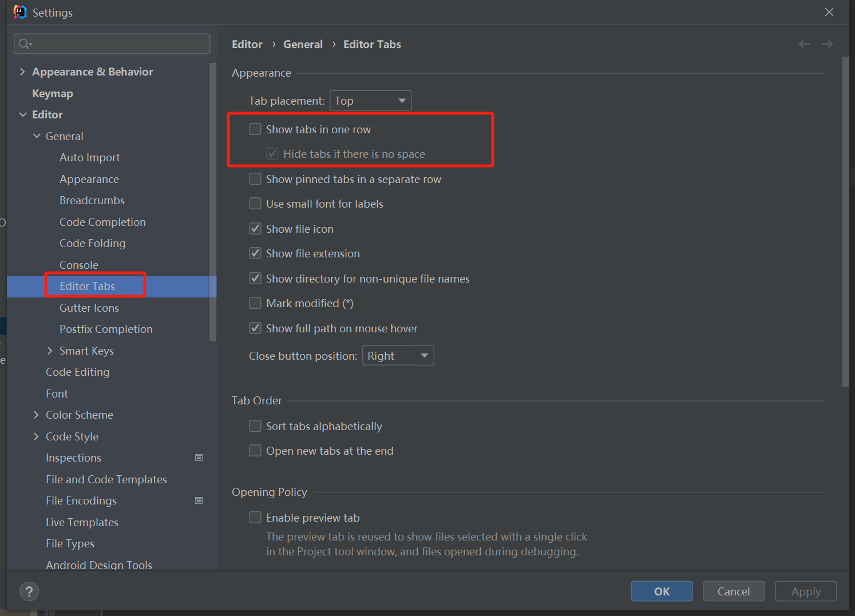Select Font settings page
Screen dimensions: 855x616
[57, 394]
